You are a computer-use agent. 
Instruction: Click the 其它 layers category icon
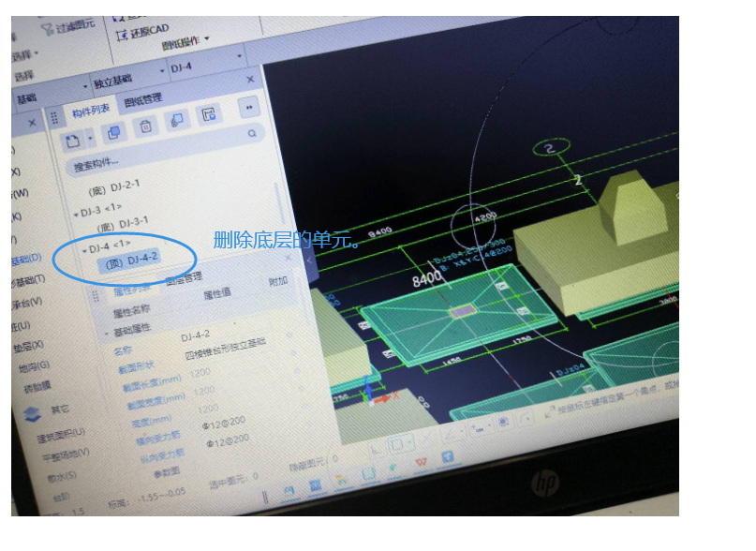point(32,414)
